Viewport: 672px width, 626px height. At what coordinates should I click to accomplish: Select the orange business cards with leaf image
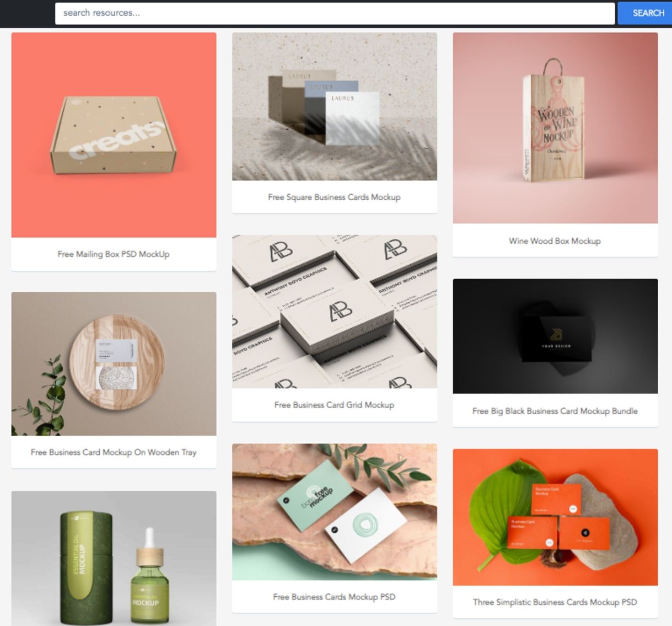coord(555,517)
